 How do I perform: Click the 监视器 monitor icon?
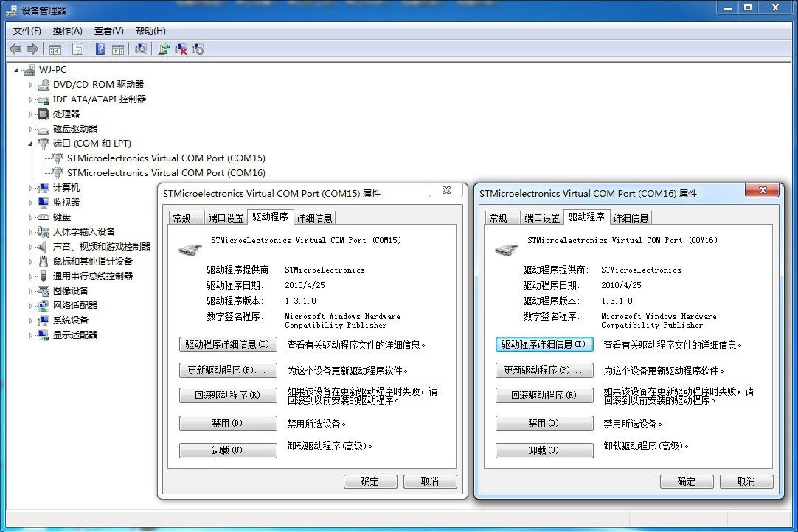point(44,203)
